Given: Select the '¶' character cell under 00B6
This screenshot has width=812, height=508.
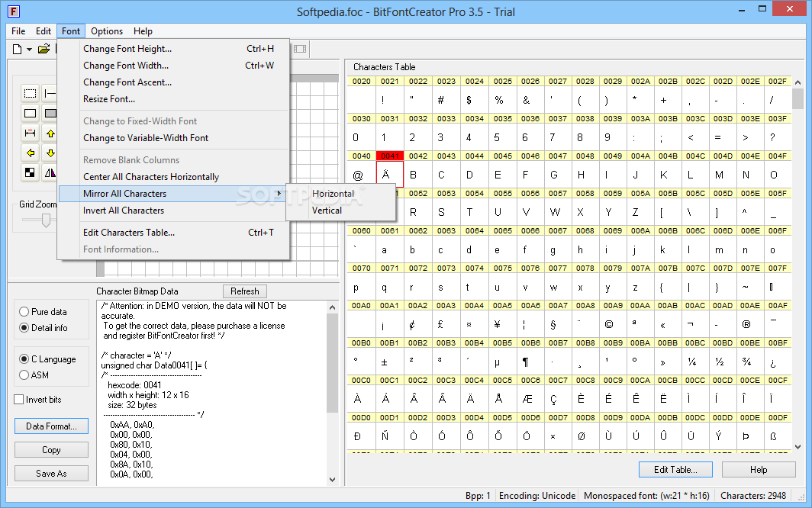Looking at the screenshot, I should point(530,362).
